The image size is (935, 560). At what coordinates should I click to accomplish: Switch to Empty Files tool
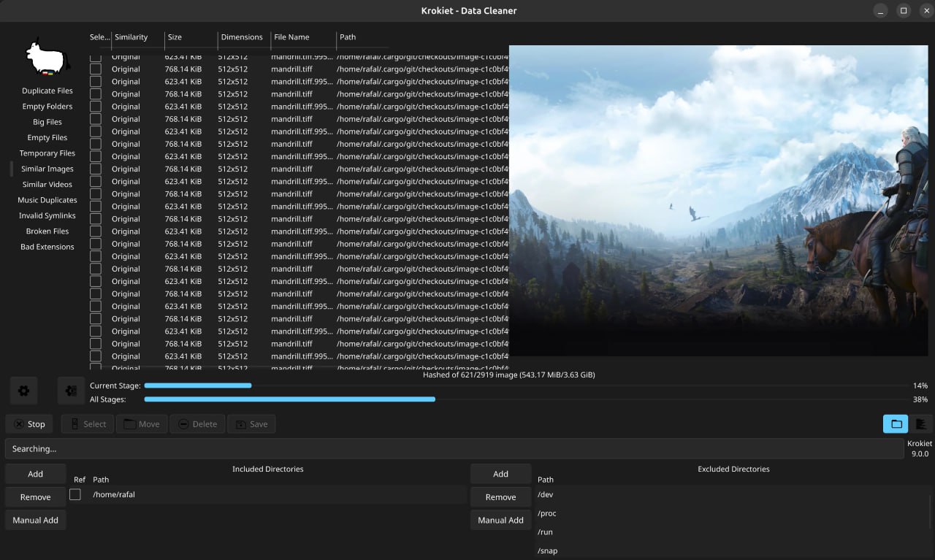(47, 137)
